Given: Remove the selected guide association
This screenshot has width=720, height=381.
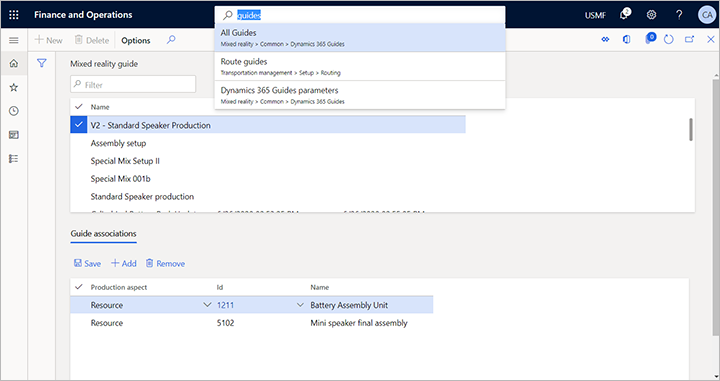Looking at the screenshot, I should 165,263.
